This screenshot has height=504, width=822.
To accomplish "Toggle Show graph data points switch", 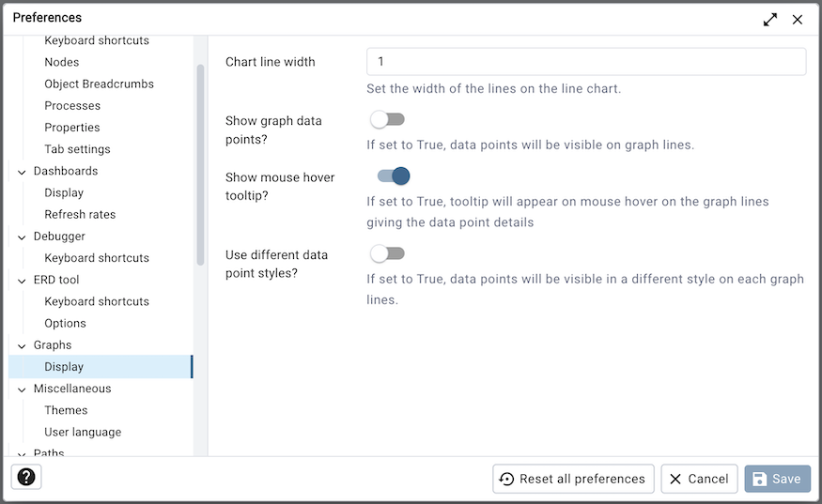I will click(387, 119).
